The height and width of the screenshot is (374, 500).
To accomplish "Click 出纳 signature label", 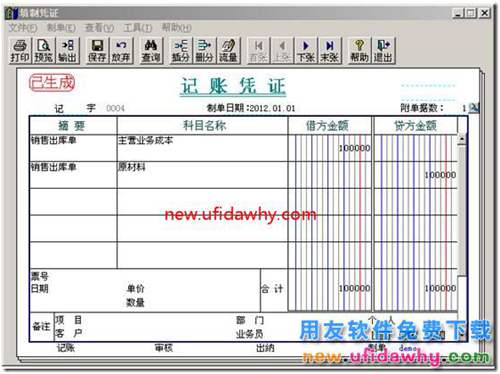I will click(265, 348).
